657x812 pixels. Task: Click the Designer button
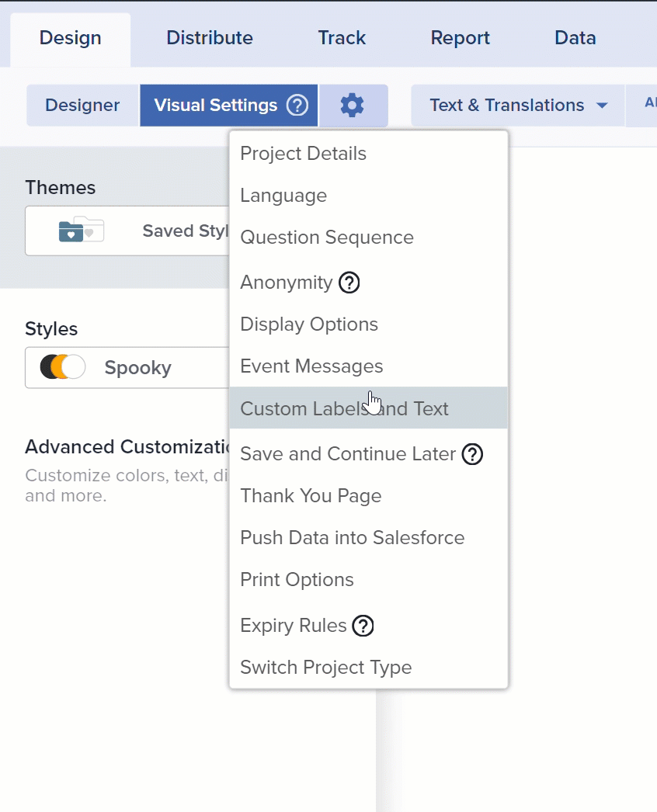[x=82, y=105]
